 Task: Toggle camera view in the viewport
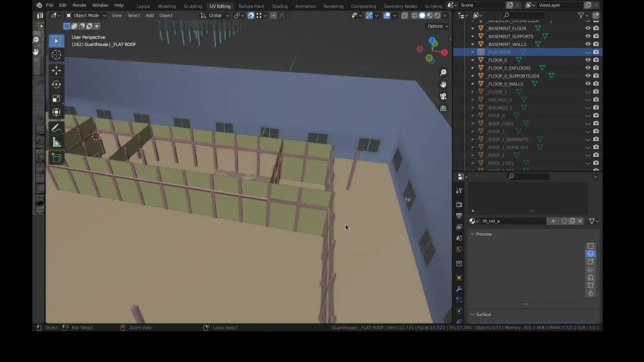[443, 97]
